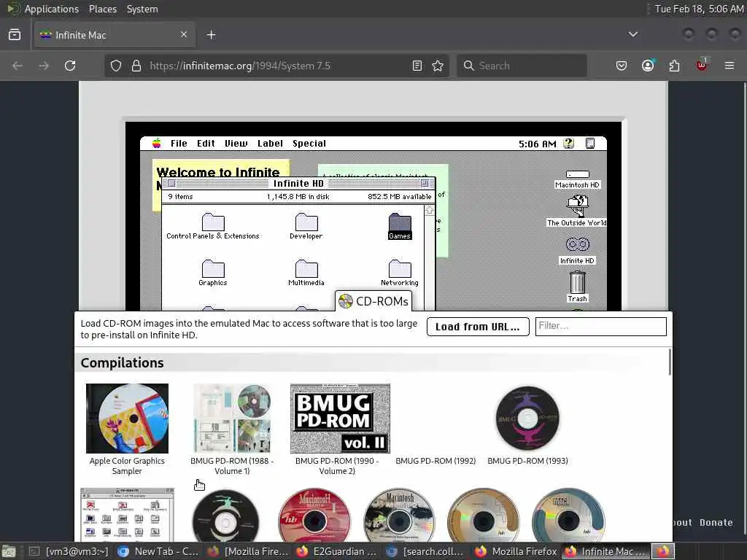Open a new tab with plus button
This screenshot has height=560, width=747.
(211, 35)
